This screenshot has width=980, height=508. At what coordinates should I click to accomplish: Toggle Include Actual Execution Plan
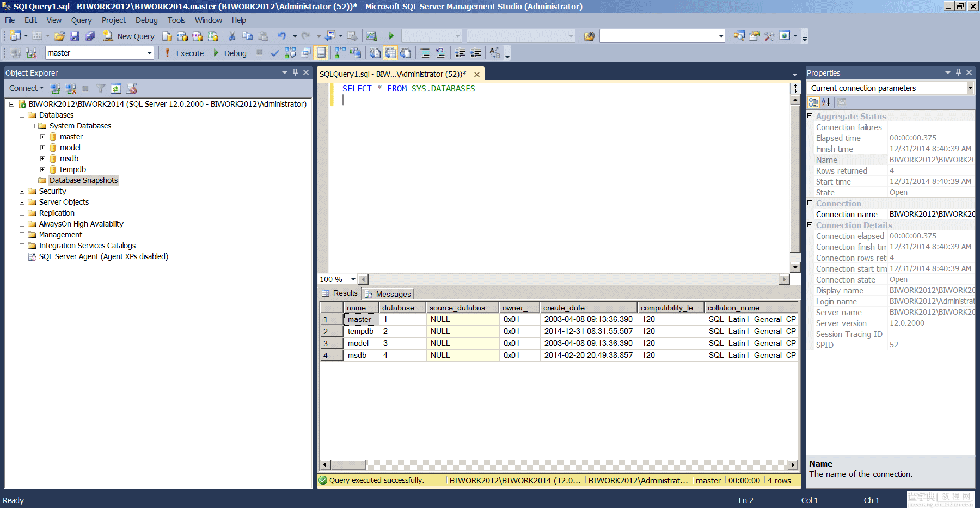[340, 53]
